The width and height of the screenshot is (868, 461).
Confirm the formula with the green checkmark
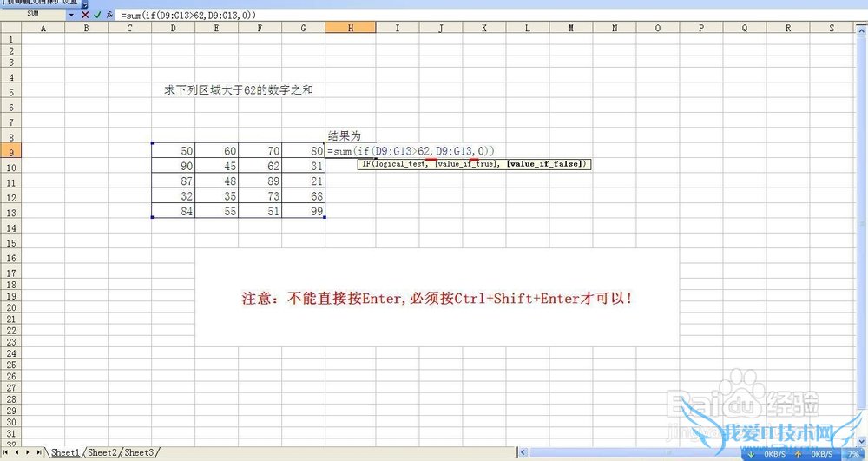(97, 15)
